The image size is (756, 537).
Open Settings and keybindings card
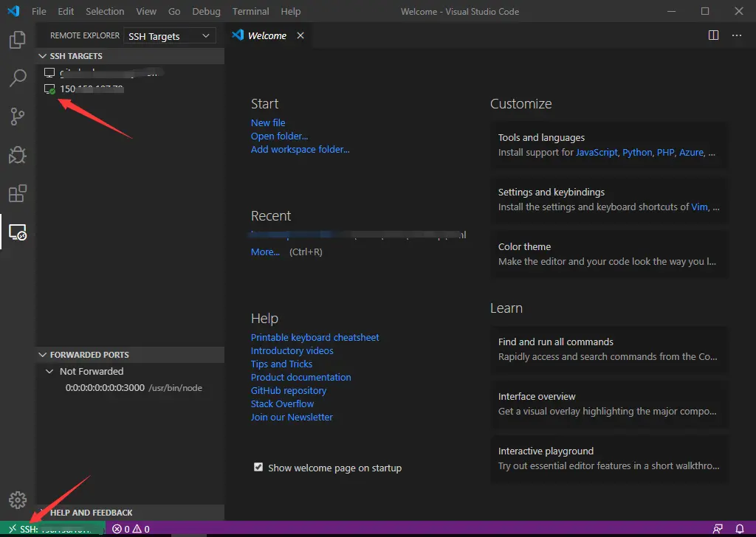[609, 199]
